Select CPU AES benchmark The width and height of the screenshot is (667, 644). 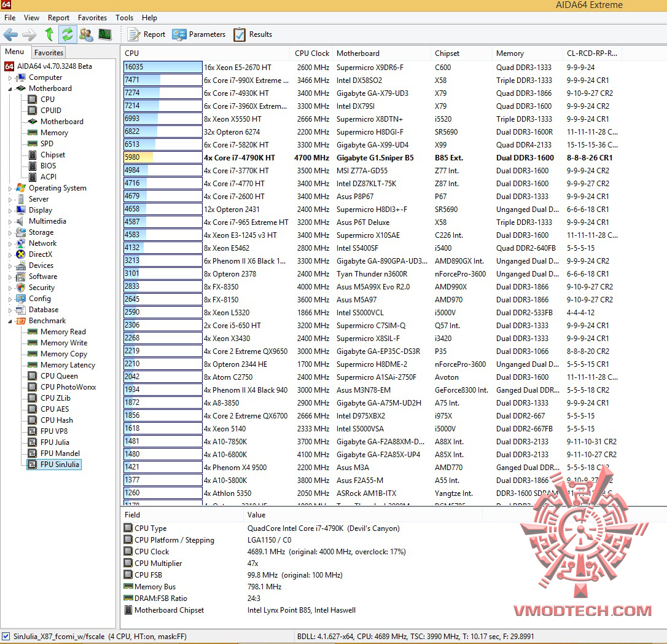point(55,409)
